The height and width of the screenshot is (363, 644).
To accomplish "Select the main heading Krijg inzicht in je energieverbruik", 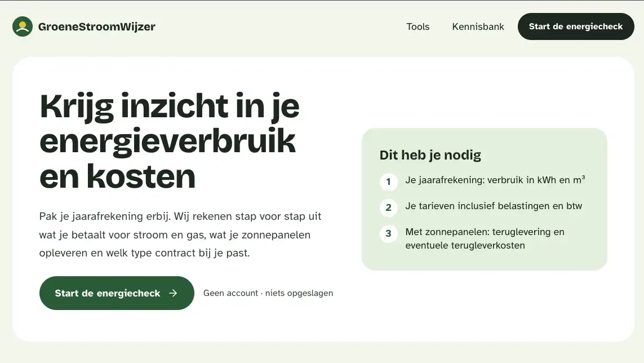I will coord(170,141).
